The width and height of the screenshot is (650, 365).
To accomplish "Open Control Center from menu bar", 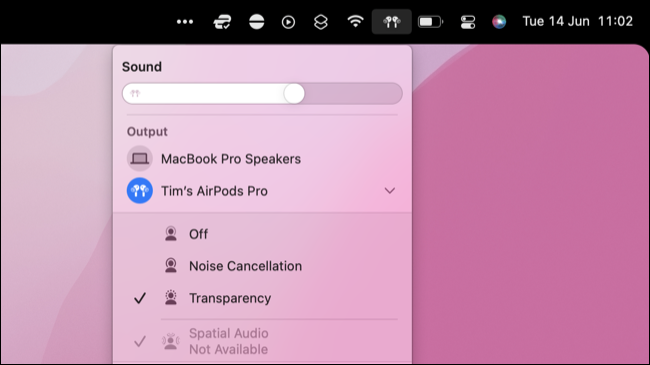I will click(468, 22).
